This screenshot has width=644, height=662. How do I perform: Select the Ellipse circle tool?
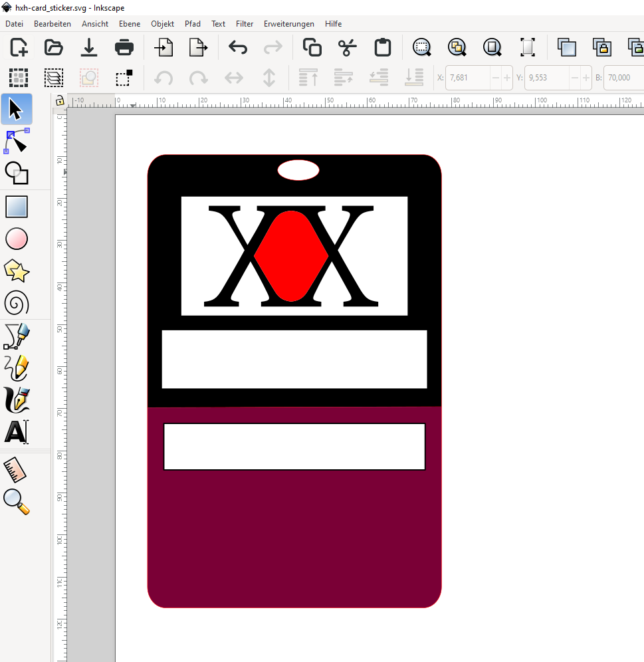point(17,239)
